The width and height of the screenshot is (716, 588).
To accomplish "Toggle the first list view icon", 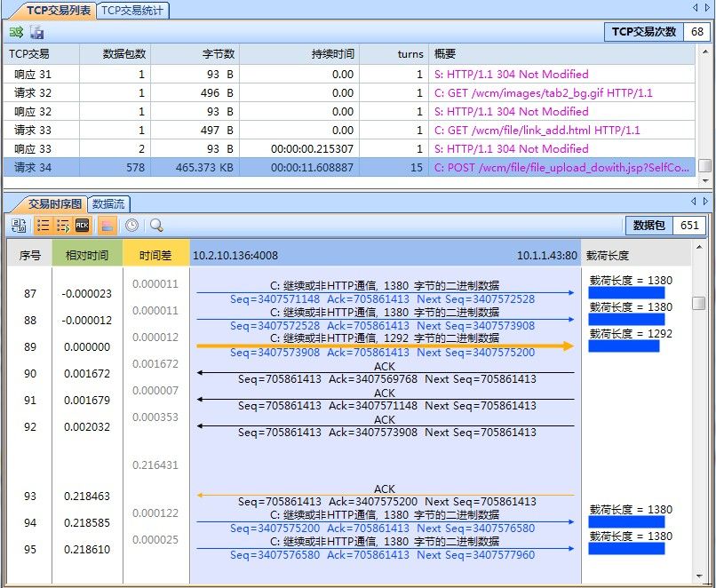I will [x=43, y=226].
